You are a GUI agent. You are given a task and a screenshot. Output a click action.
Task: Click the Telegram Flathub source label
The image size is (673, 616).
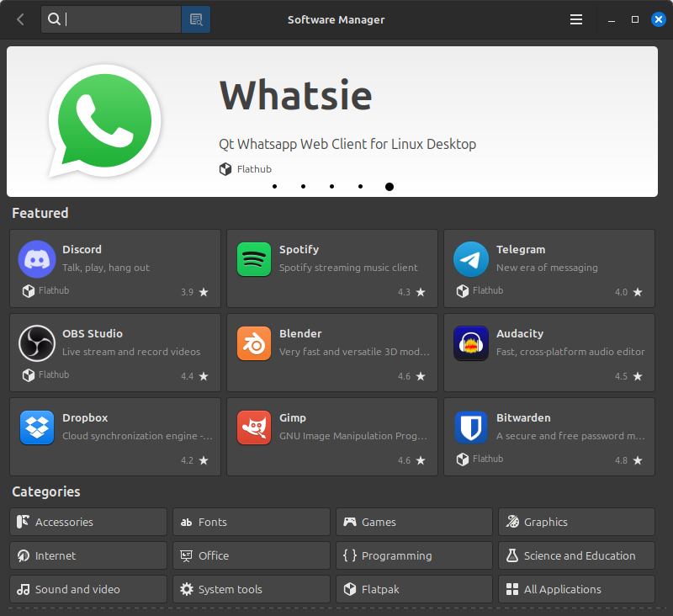coord(488,290)
